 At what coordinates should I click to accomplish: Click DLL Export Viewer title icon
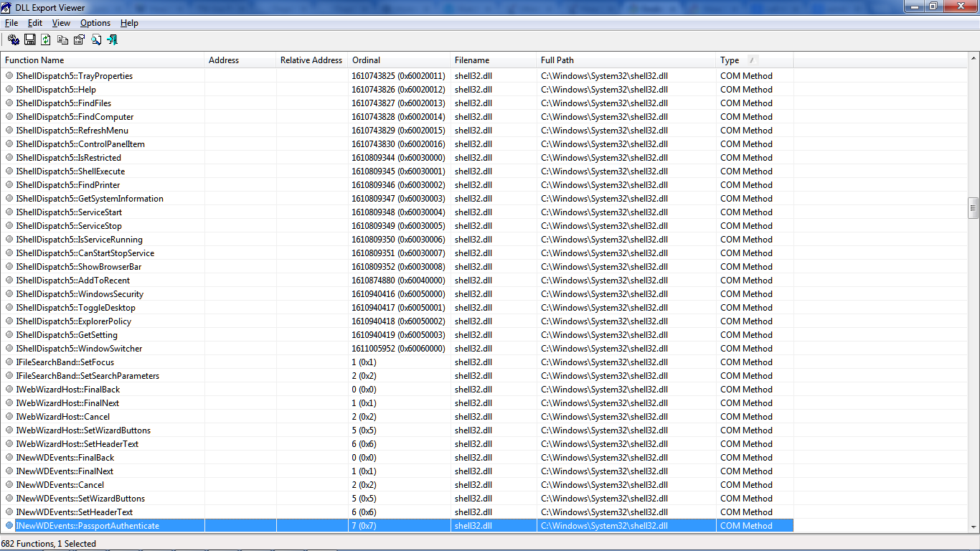tap(6, 7)
